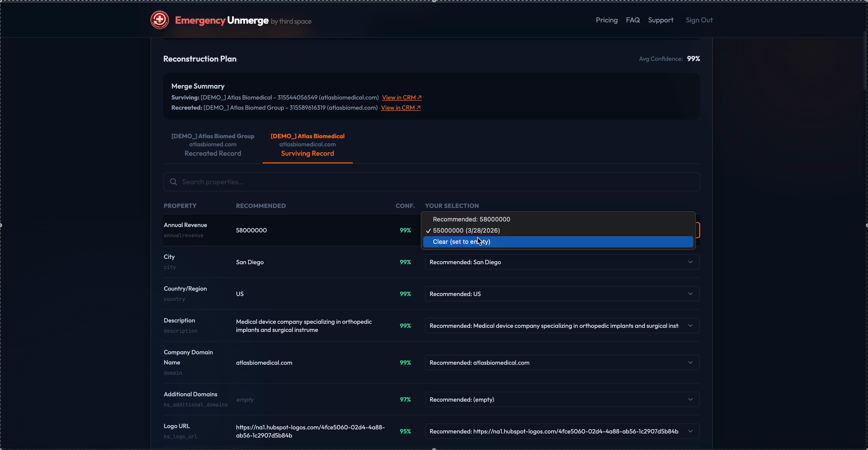Image resolution: width=868 pixels, height=450 pixels.
Task: Click the Emergency Unmerge red cross logo
Action: 159,20
